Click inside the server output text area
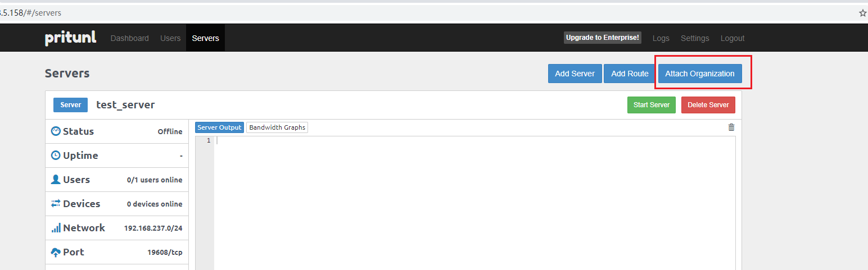868x270 pixels. tap(472, 202)
